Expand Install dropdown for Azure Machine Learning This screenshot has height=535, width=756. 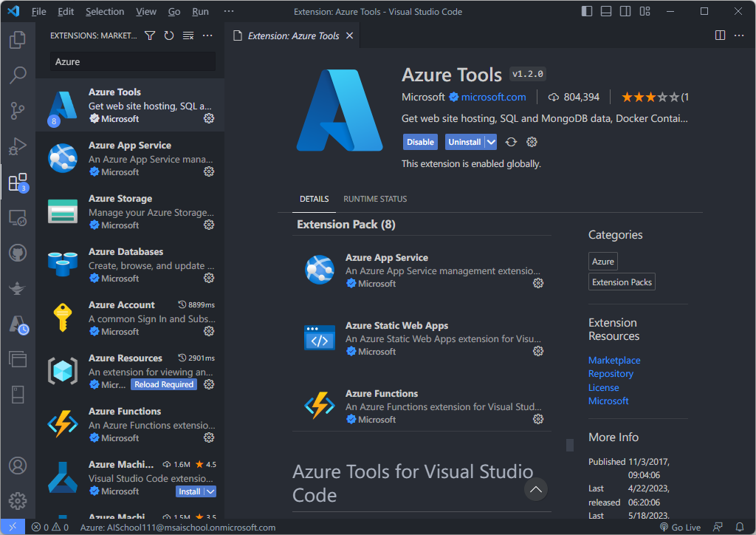point(210,491)
